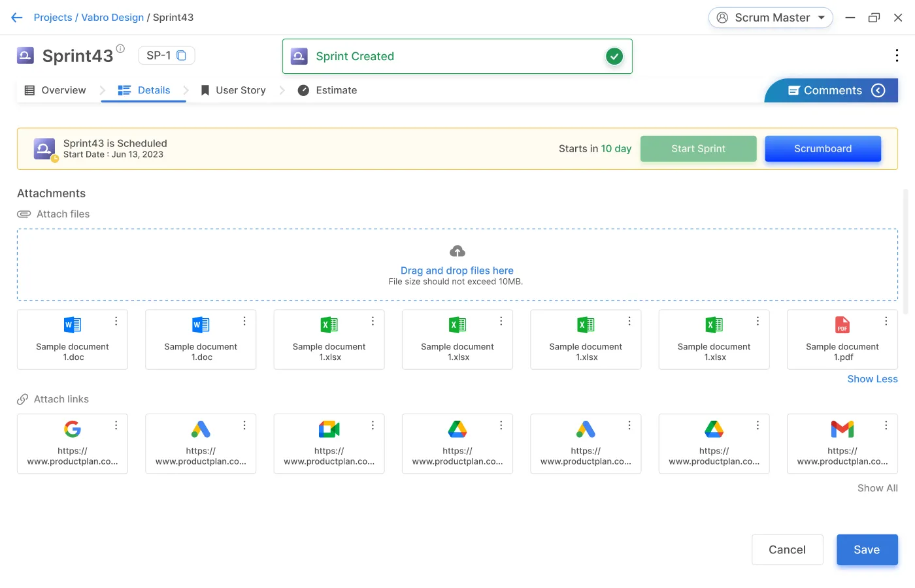Open options for the Google Meet link

373,425
